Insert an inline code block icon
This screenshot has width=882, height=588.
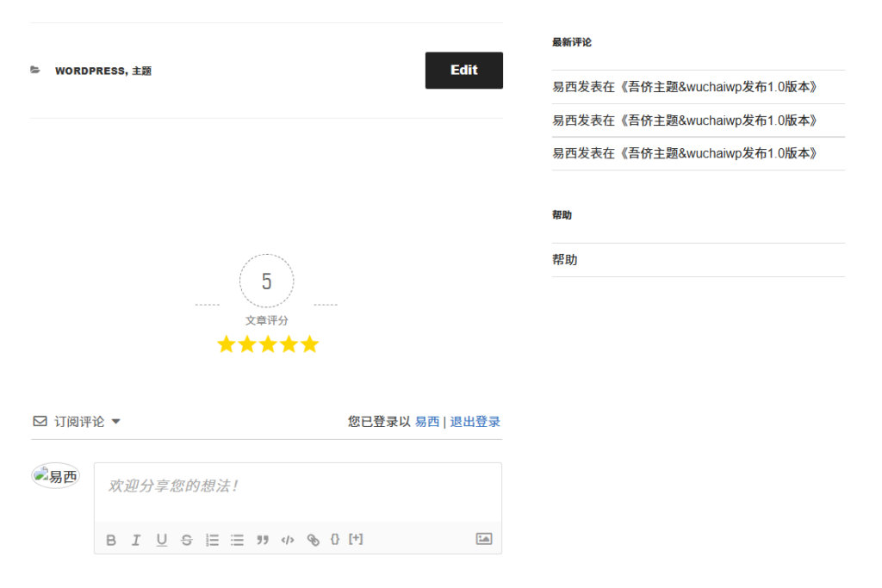pyautogui.click(x=288, y=540)
